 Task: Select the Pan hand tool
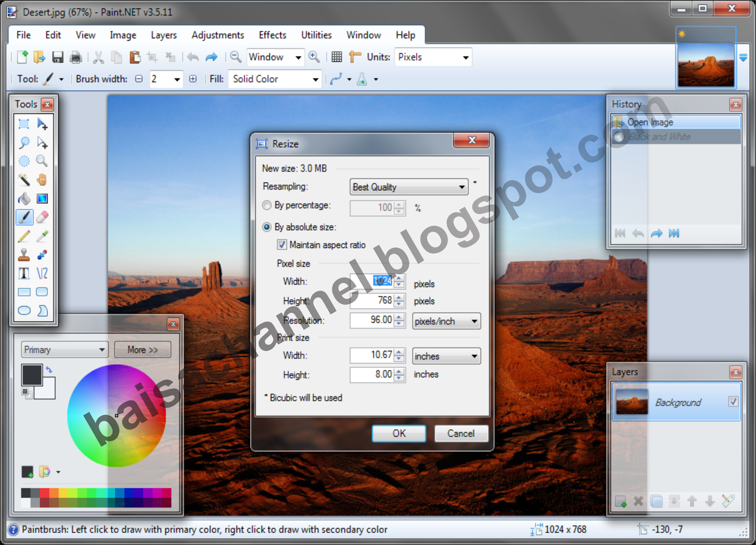pos(42,180)
